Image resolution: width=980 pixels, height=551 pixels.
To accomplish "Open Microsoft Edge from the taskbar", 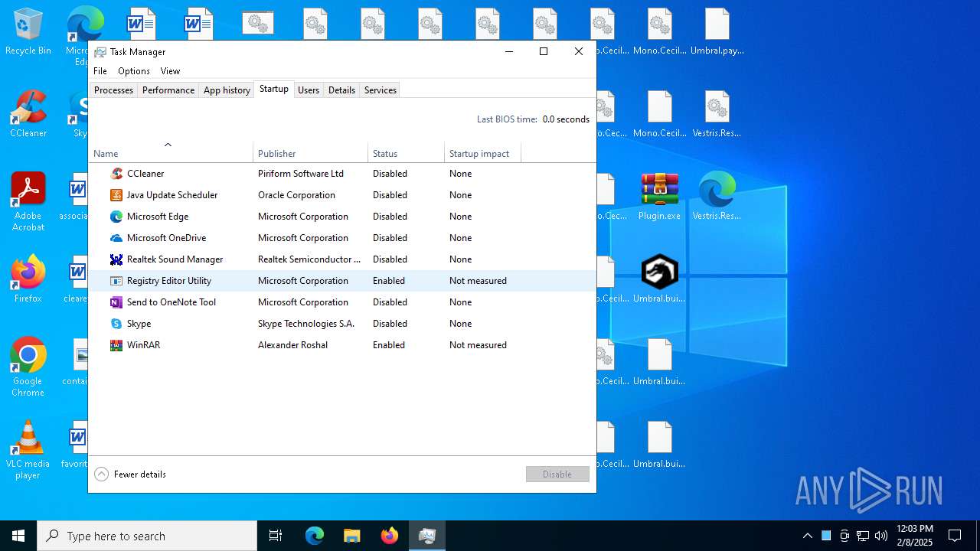I will tap(315, 536).
